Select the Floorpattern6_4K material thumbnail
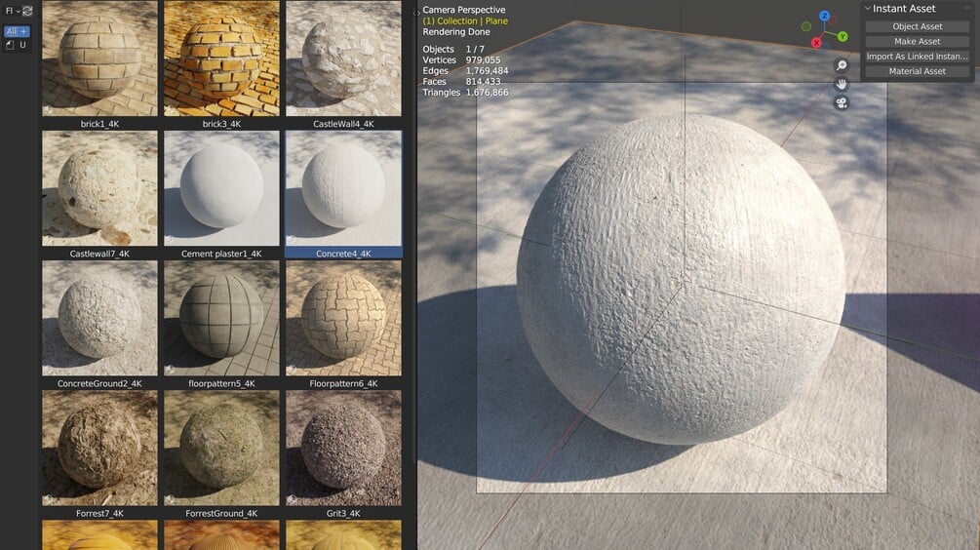 (x=343, y=318)
